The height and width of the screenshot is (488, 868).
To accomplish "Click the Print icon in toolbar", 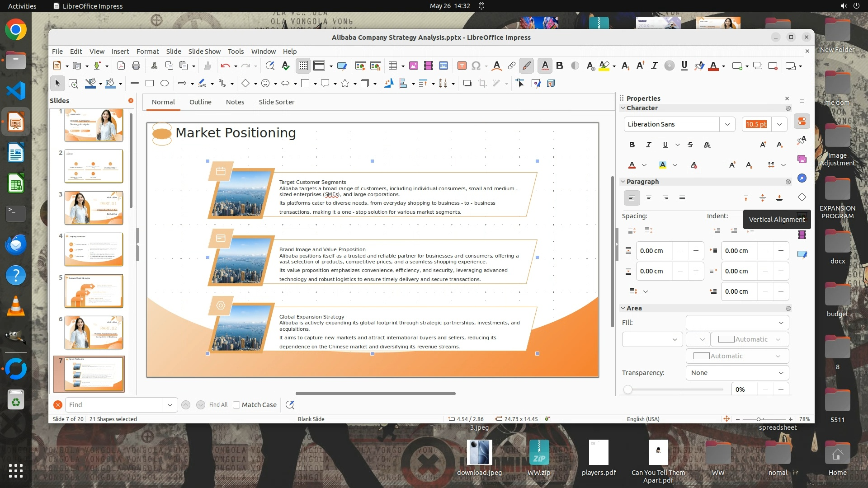I will 136,66.
